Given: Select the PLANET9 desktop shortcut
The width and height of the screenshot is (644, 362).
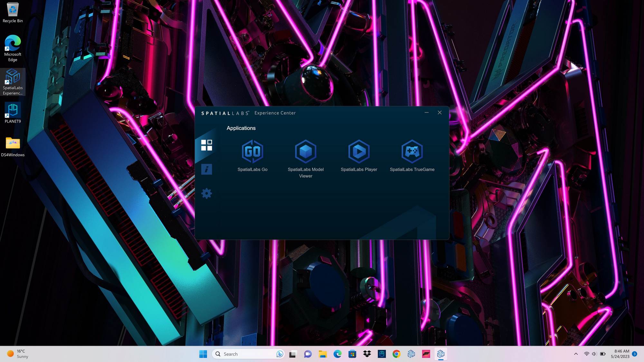Looking at the screenshot, I should tap(13, 113).
